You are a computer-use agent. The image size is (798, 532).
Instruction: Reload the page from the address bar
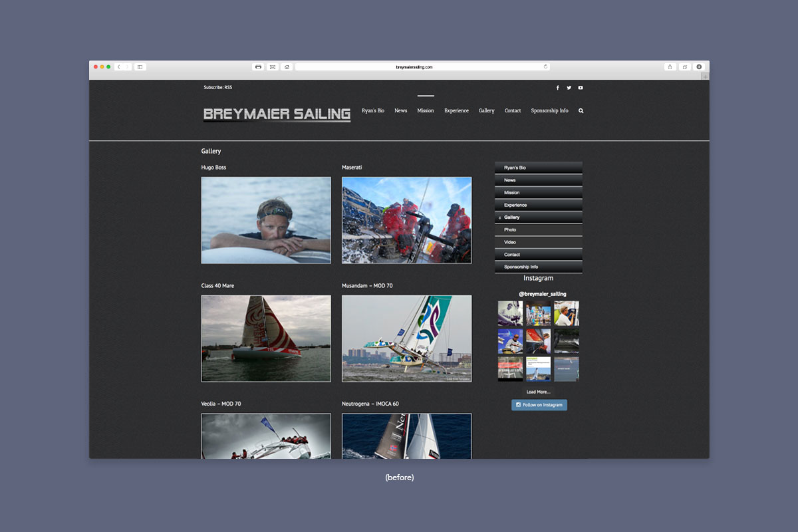(545, 66)
